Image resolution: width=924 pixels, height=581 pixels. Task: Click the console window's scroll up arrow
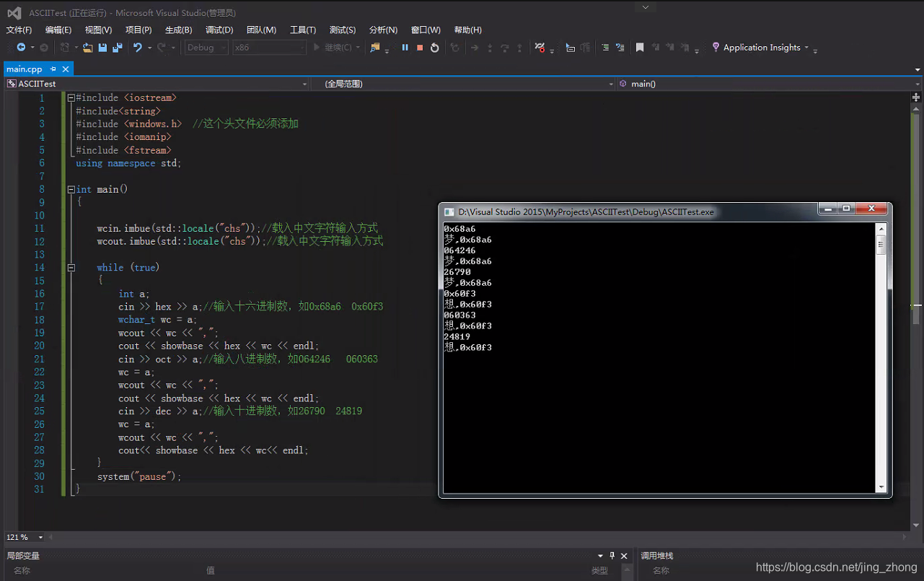881,229
